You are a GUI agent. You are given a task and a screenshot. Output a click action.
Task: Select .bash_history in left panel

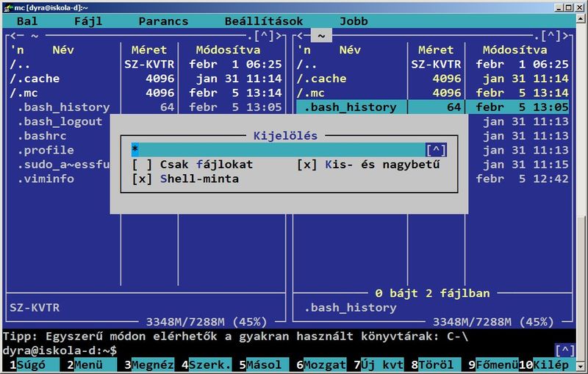pos(146,107)
